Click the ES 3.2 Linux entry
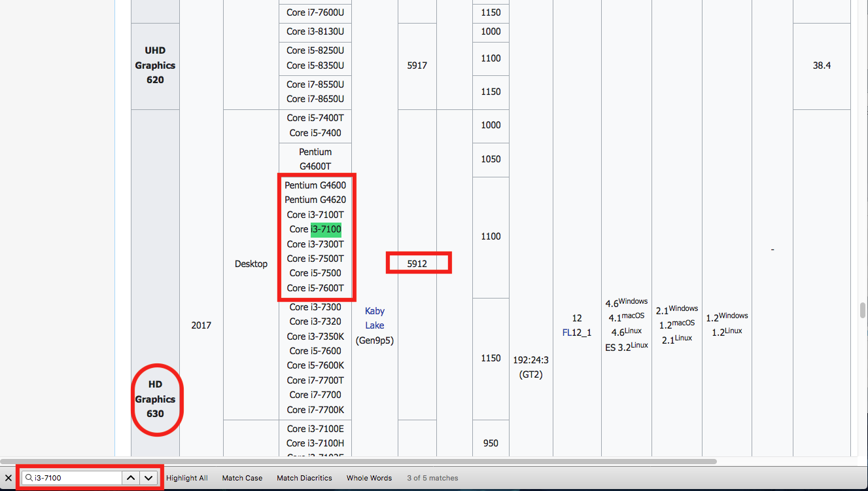This screenshot has width=868, height=491. click(627, 346)
